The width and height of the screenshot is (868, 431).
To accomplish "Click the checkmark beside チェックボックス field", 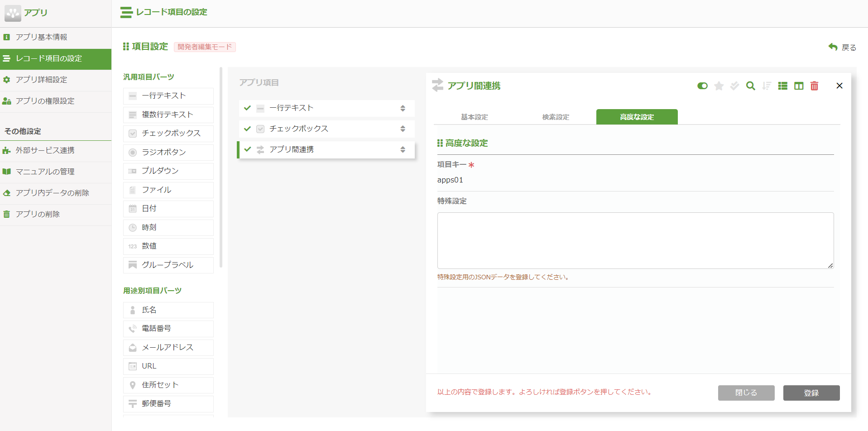I will (x=247, y=129).
